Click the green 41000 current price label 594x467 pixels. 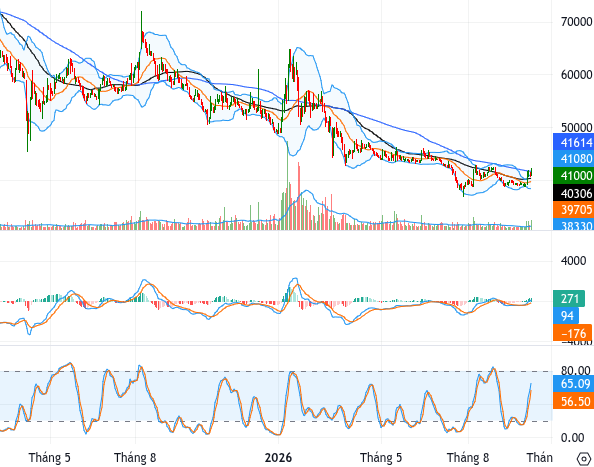[574, 175]
